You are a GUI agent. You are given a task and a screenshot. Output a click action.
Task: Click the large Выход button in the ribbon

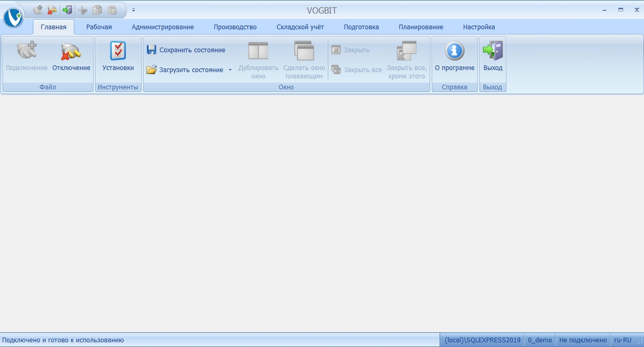click(x=493, y=57)
